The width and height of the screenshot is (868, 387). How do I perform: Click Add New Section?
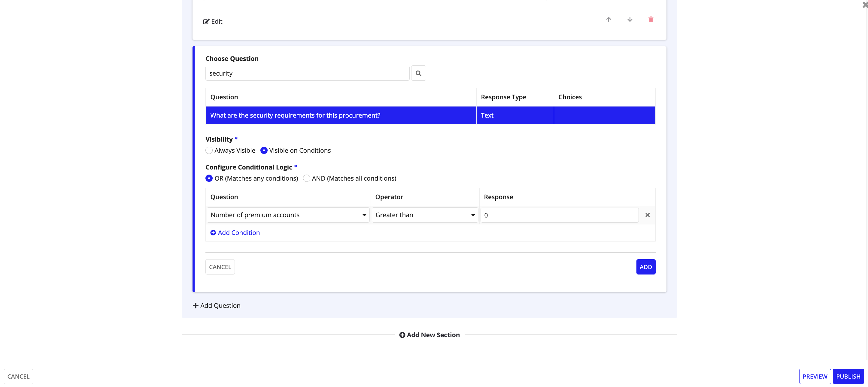(429, 335)
